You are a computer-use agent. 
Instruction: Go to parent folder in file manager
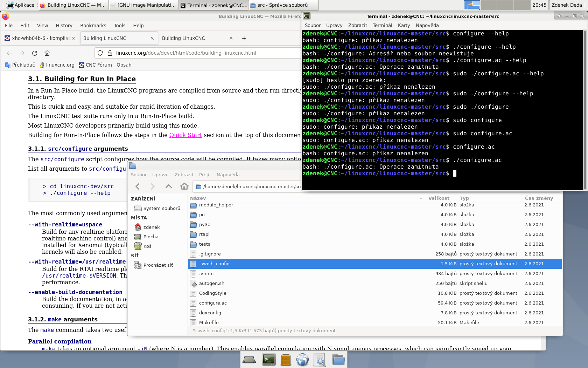click(x=168, y=186)
